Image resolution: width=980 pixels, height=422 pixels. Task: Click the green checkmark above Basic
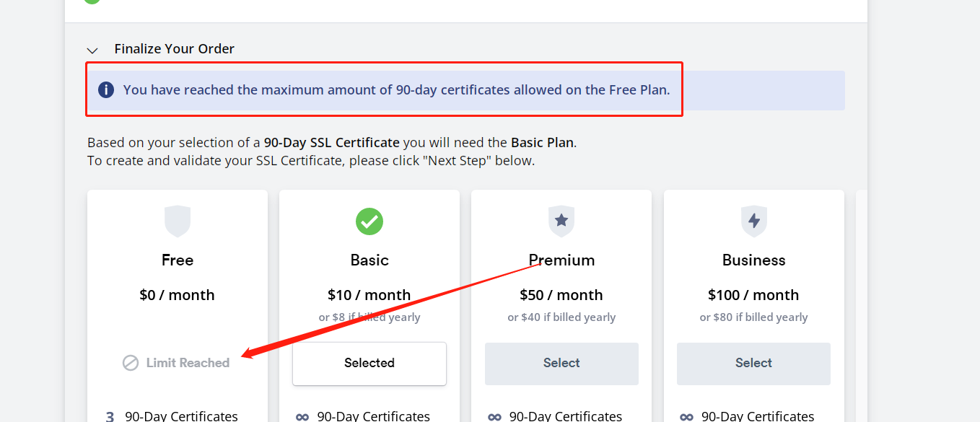coord(369,221)
